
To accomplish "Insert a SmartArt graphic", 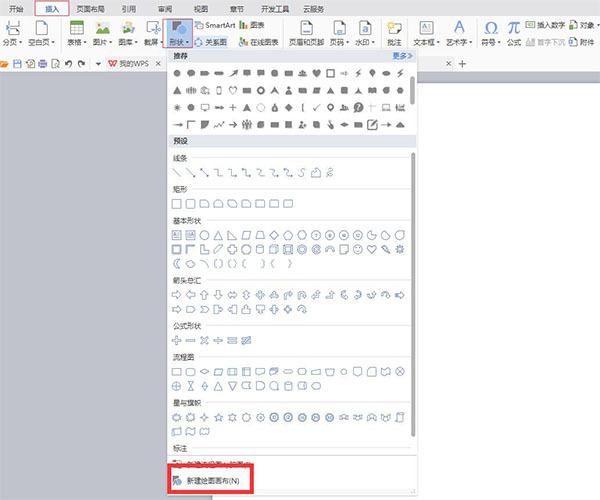I will click(215, 25).
